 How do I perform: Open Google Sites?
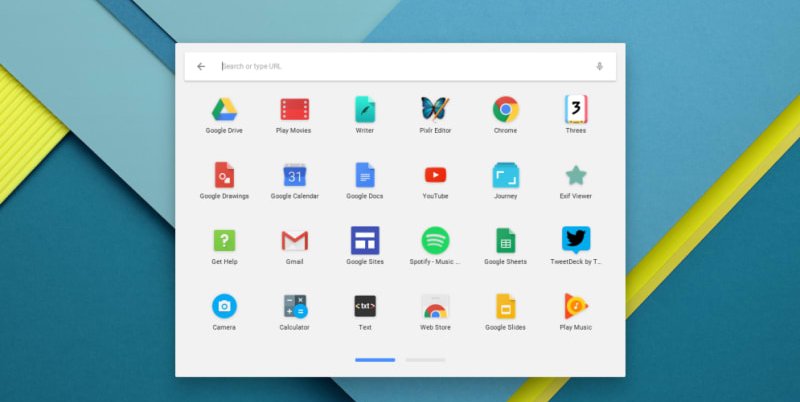point(365,240)
